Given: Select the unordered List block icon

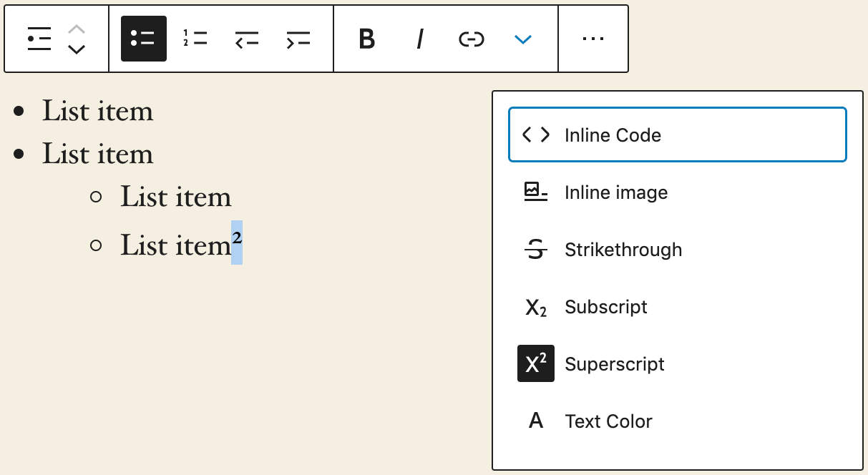Looking at the screenshot, I should pos(143,39).
